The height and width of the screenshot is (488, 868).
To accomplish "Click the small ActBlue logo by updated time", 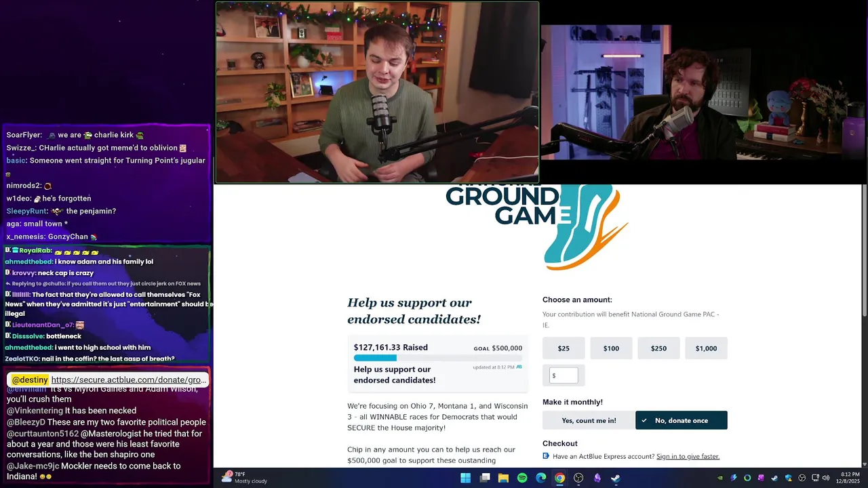I will tap(519, 367).
